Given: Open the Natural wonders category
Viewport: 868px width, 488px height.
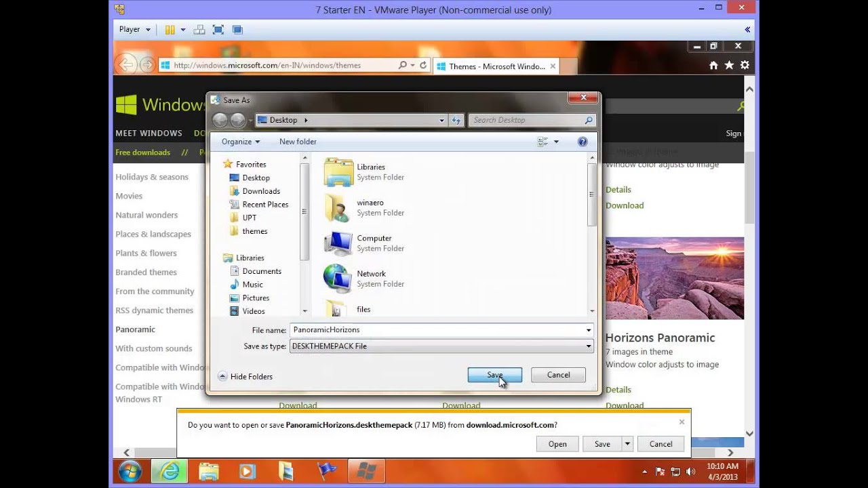Looking at the screenshot, I should coord(146,215).
